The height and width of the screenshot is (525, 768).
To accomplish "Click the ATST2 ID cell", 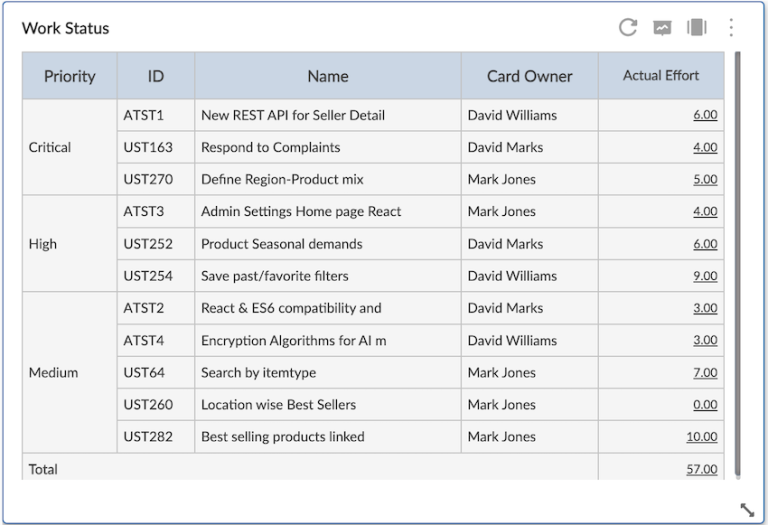I will (x=156, y=308).
